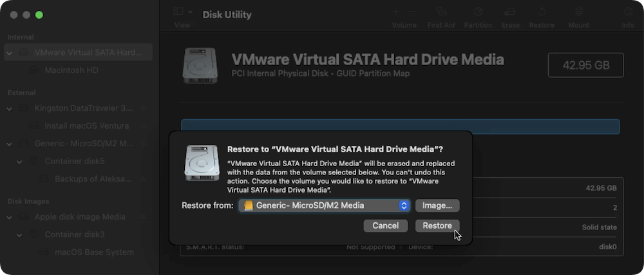
Task: Select Generic- MicroSD/M2 M... in sidebar
Action: (x=84, y=144)
